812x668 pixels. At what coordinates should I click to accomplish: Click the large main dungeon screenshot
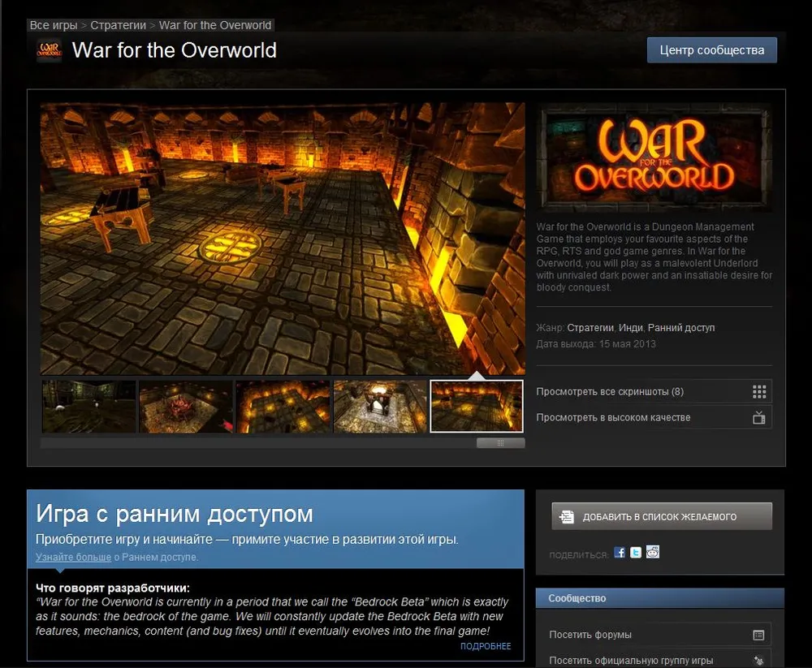click(x=283, y=238)
